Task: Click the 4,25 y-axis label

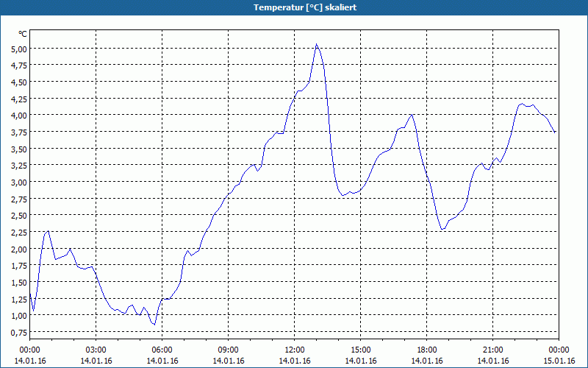Action: click(18, 99)
